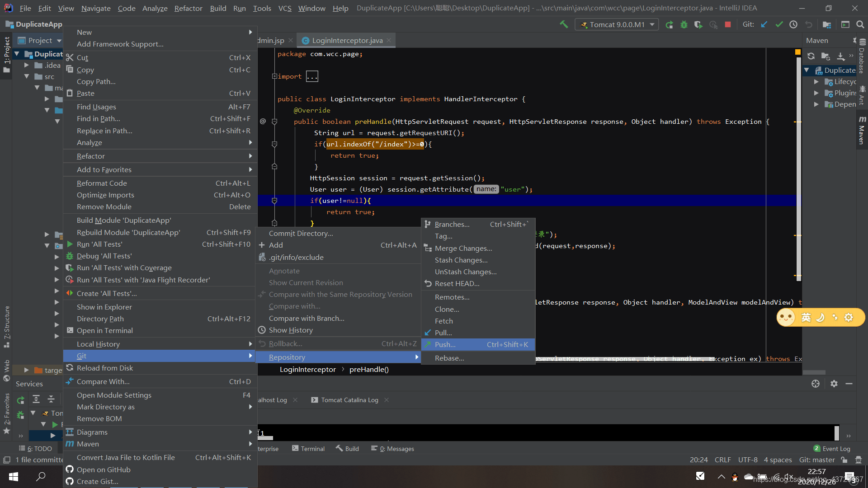Open Search Everywhere magnifier icon

point(860,24)
